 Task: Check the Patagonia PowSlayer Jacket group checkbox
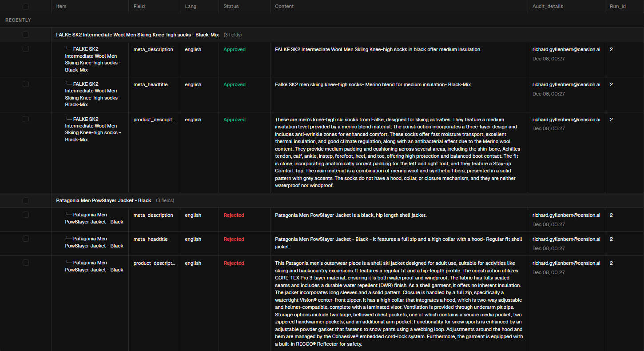click(25, 200)
